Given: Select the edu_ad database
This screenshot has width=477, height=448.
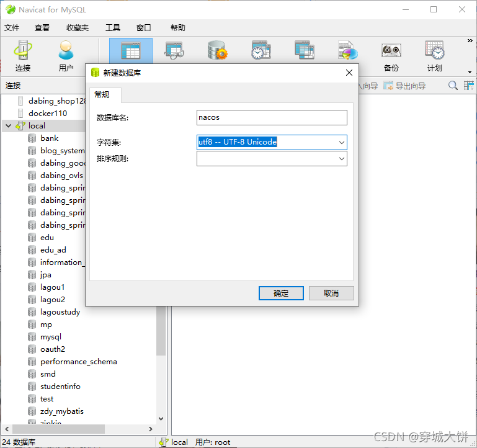Looking at the screenshot, I should point(47,250).
